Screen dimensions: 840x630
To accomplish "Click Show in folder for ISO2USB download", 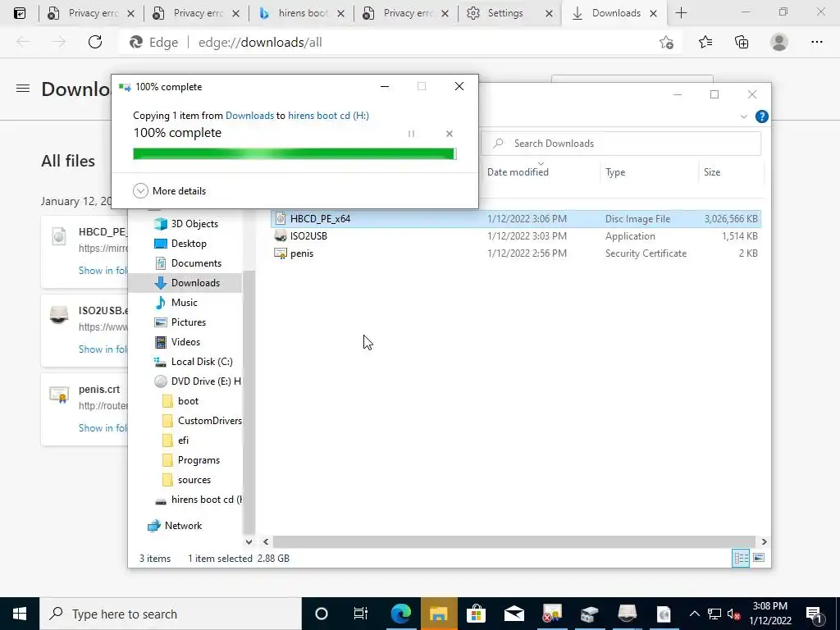I will (x=103, y=349).
